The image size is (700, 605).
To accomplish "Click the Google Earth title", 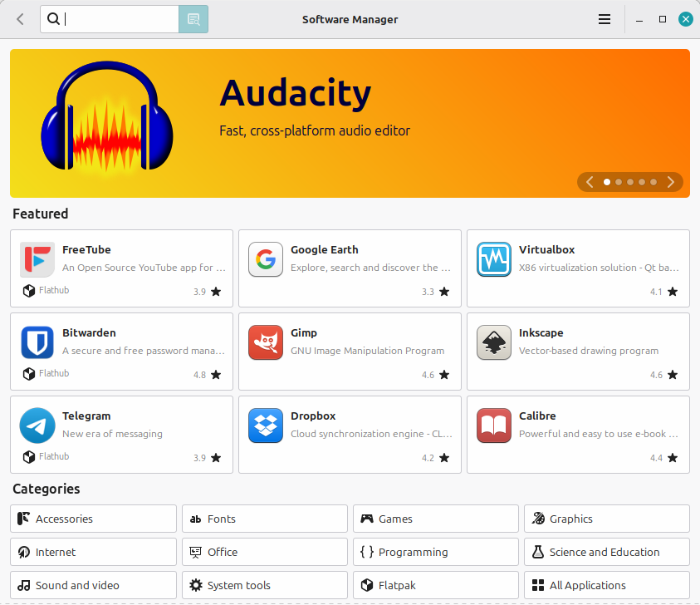I will coord(325,250).
